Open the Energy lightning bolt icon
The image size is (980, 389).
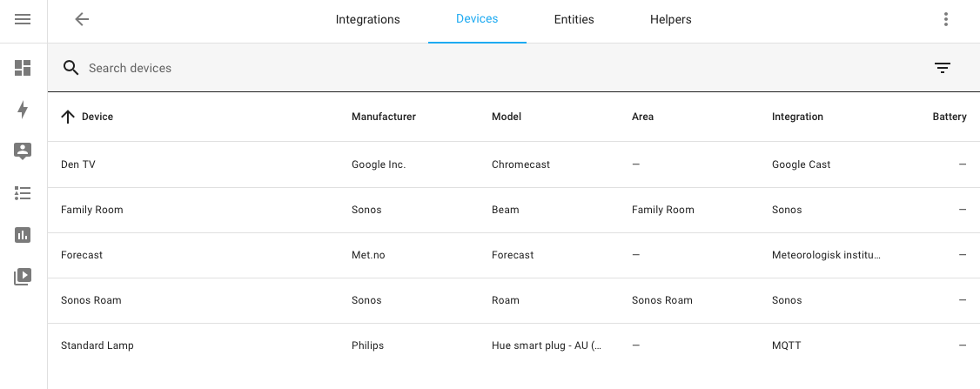[23, 110]
